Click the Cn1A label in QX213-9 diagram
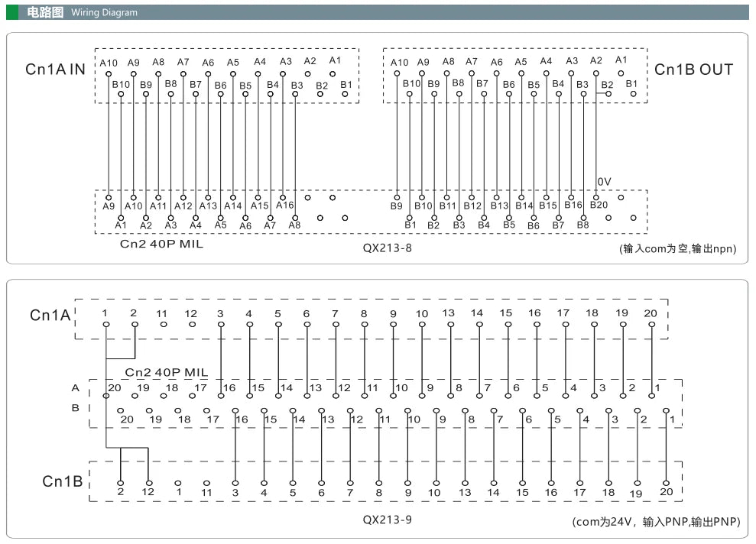 pos(50,315)
